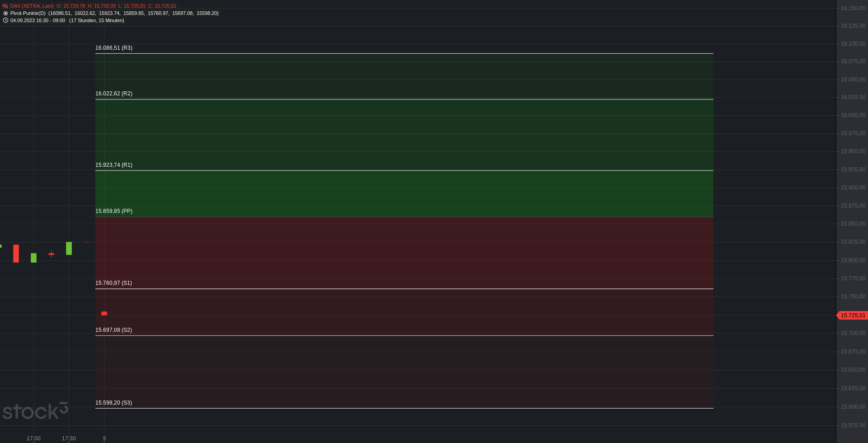Open the DAX (XETRA, Last) legend label
This screenshot has width=868, height=443.
[x=32, y=6]
